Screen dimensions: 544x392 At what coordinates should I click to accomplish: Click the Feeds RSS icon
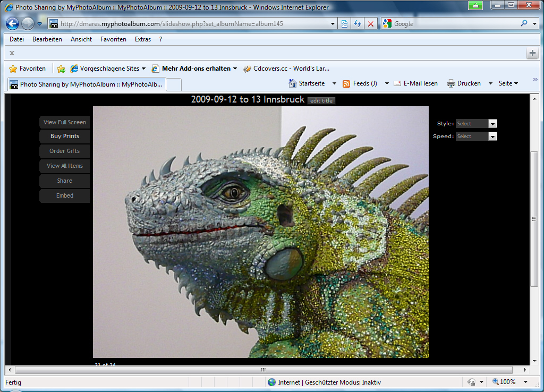347,83
